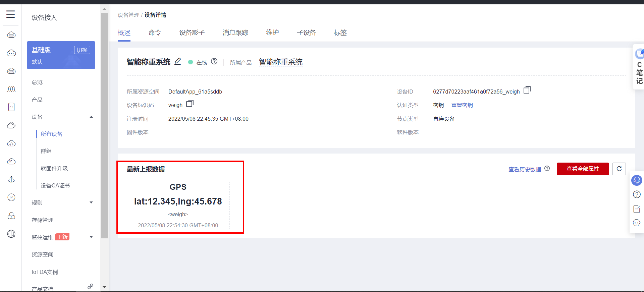Open 设备CA证书 in the sidebar
This screenshot has height=292, width=644.
pyautogui.click(x=55, y=185)
